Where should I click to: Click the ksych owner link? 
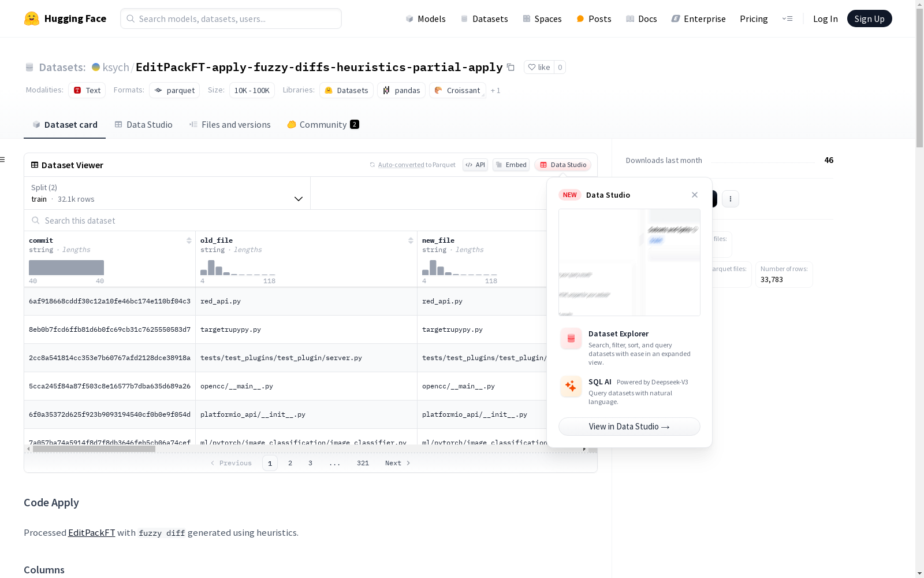(x=116, y=67)
